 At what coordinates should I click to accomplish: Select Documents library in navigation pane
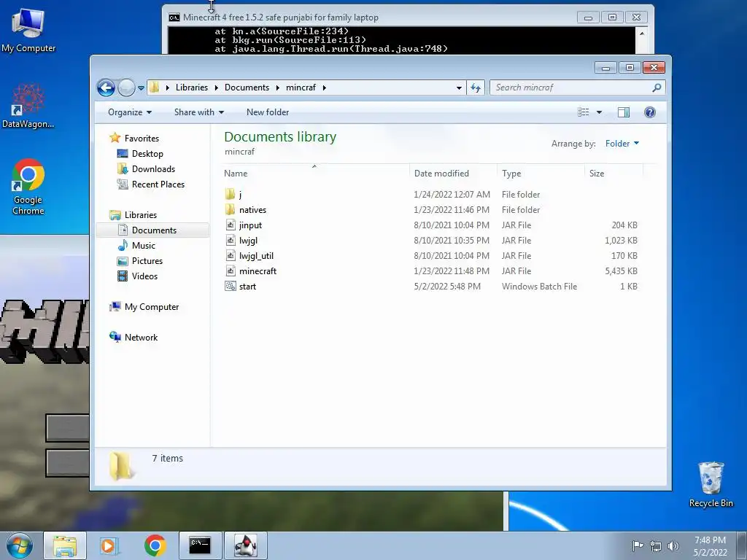(x=154, y=230)
